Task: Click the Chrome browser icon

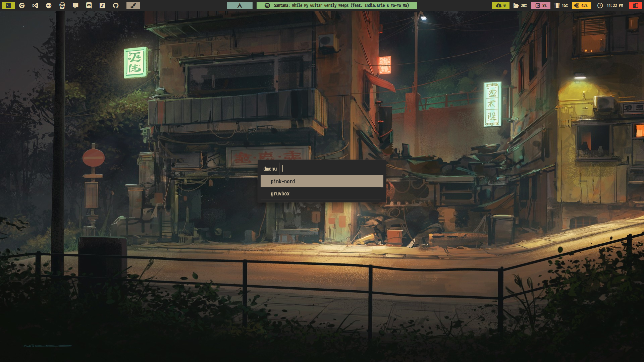Action: 22,5
